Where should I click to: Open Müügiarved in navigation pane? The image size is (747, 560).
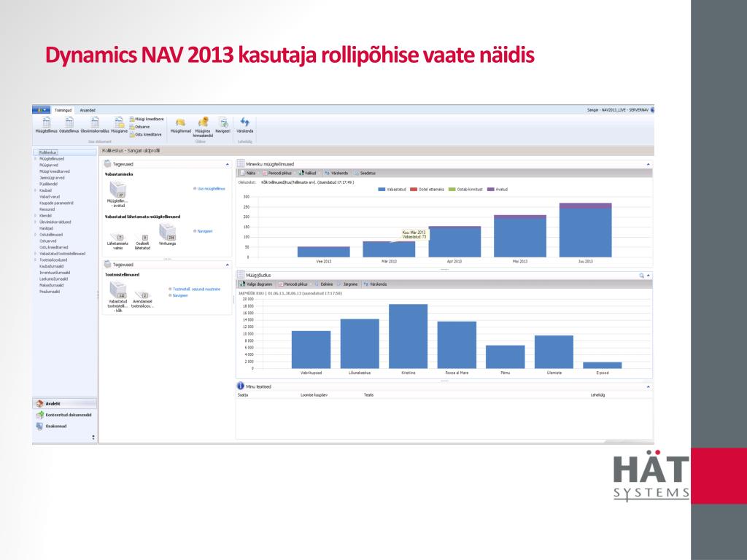(48, 165)
